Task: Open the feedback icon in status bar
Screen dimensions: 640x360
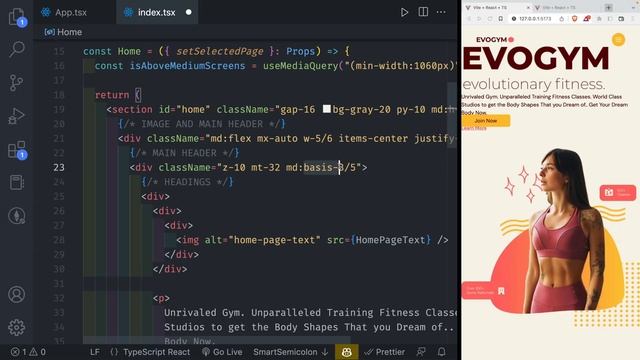Action: (421, 352)
